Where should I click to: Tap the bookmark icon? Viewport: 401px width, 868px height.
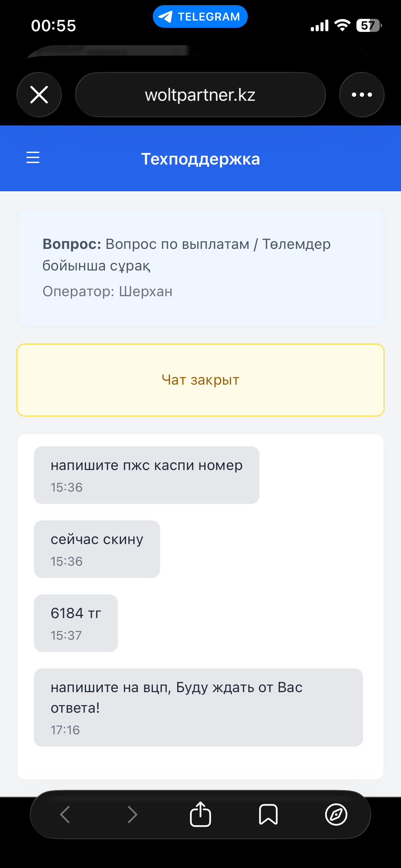click(x=268, y=815)
